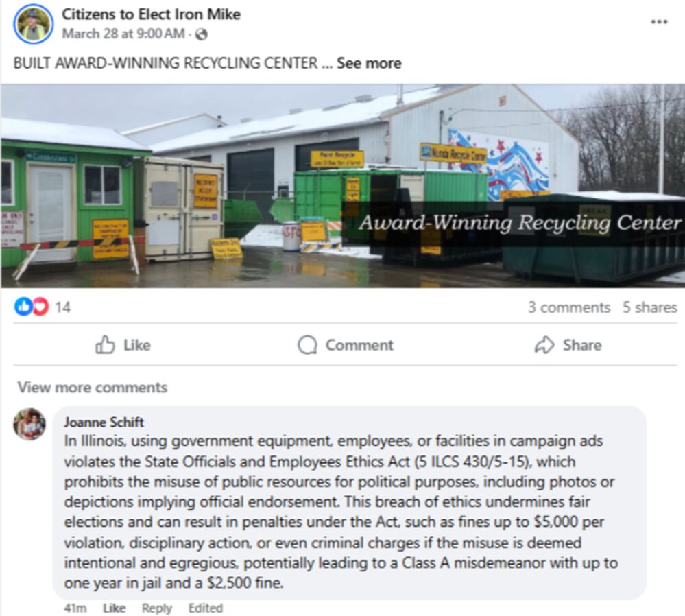The height and width of the screenshot is (616, 685).
Task: Open the March 28 at 9:00 AM timestamp
Action: click(x=123, y=34)
